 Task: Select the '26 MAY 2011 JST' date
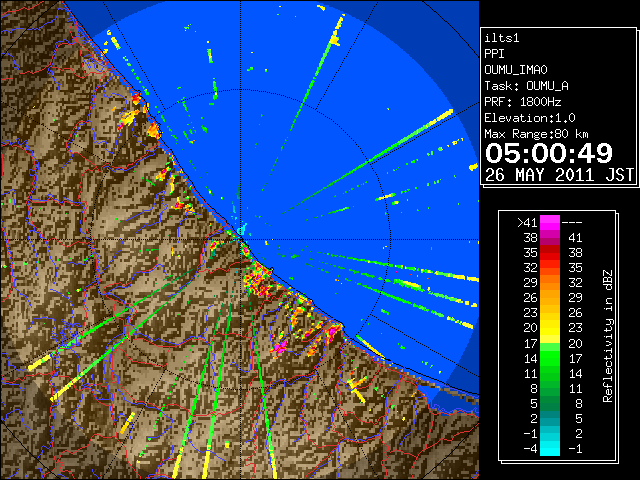(x=559, y=175)
